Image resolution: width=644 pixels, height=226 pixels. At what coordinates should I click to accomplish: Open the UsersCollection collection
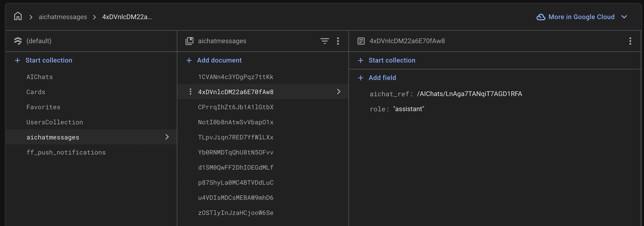[55, 122]
